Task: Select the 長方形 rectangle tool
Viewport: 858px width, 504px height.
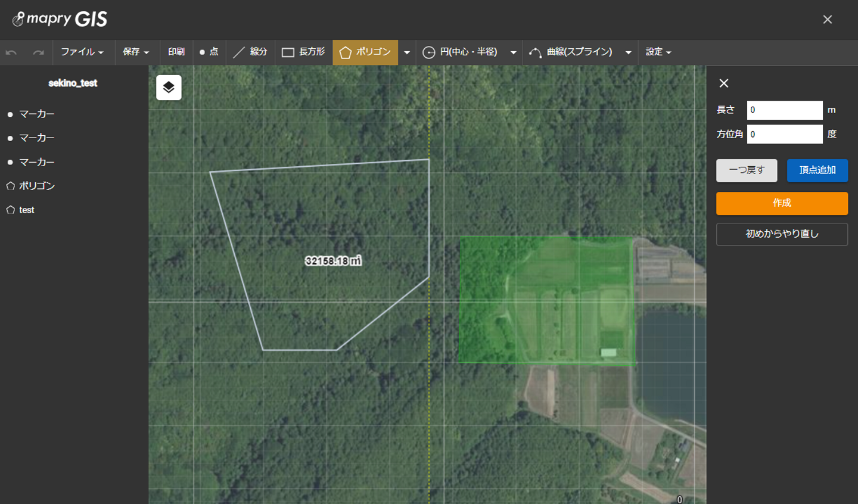Action: pyautogui.click(x=303, y=52)
